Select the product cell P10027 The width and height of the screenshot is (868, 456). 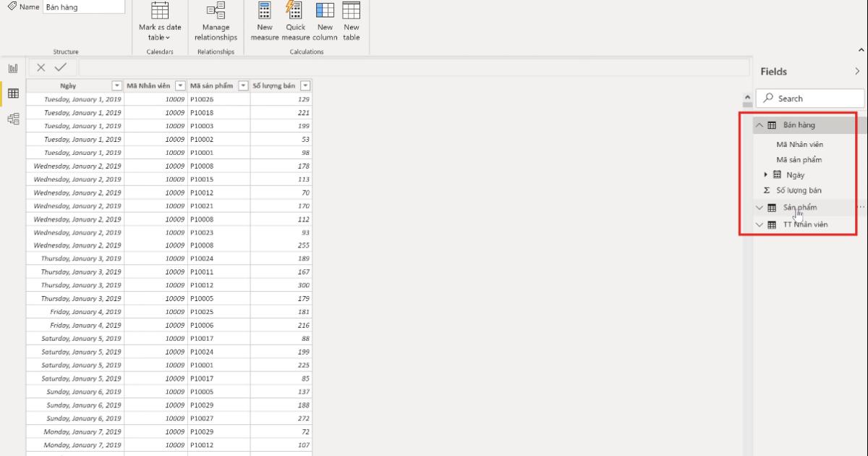pyautogui.click(x=219, y=418)
